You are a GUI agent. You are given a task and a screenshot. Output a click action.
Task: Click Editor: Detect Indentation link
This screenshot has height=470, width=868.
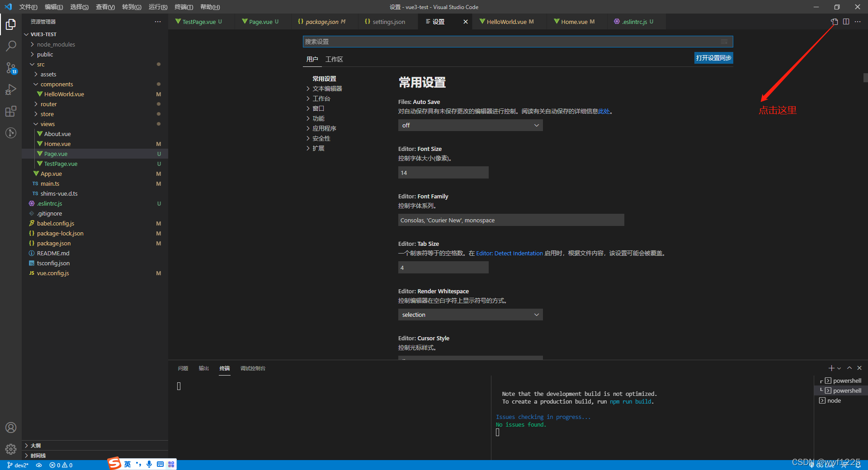click(x=509, y=253)
